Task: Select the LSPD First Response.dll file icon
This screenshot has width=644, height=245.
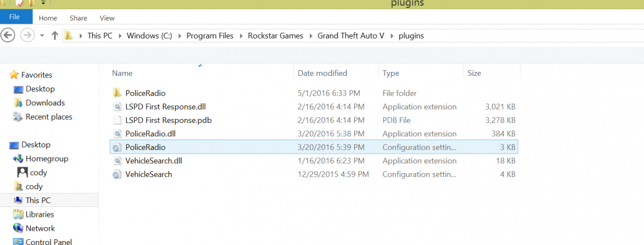Action: coord(117,107)
